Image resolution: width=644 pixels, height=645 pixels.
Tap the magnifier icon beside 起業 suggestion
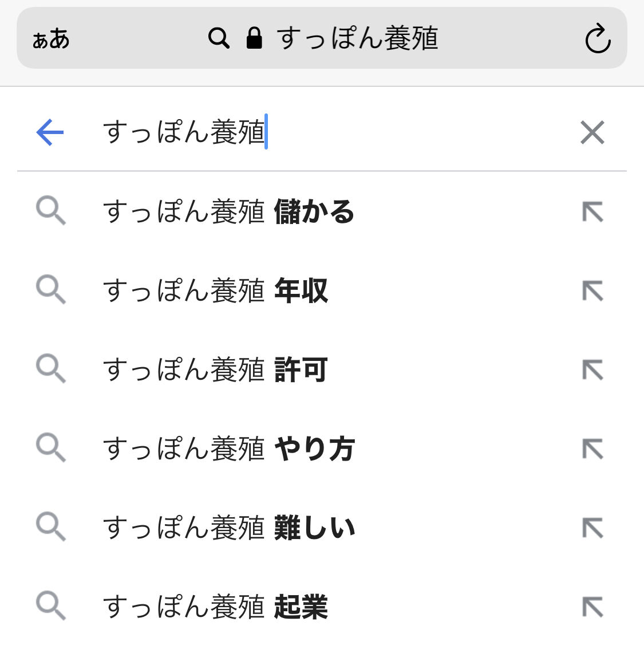(x=51, y=606)
